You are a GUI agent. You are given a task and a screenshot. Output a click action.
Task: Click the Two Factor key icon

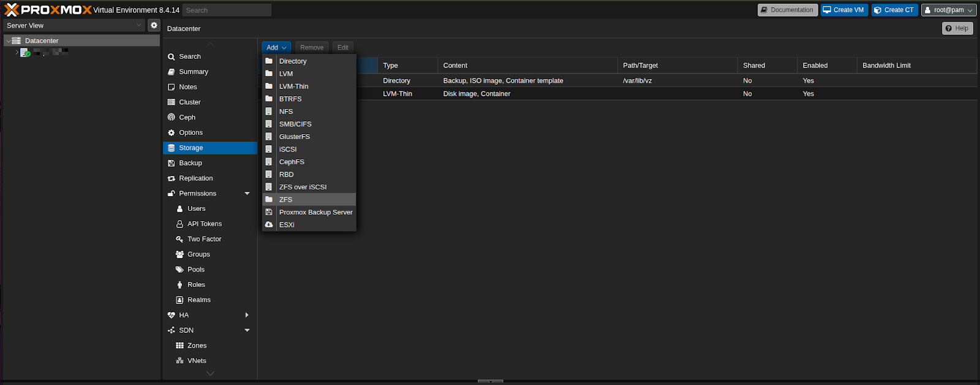click(x=179, y=239)
